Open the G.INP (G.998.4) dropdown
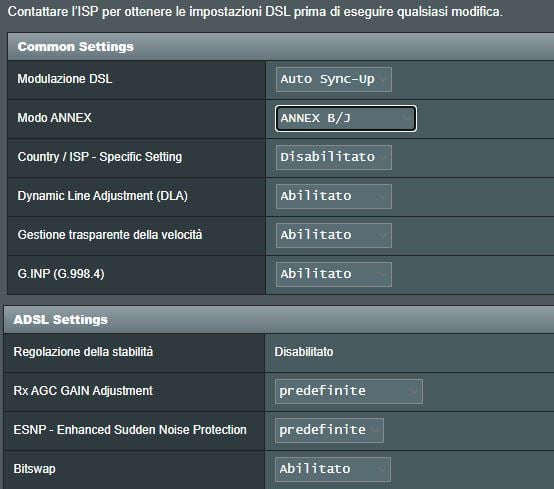554x489 pixels. pos(334,274)
